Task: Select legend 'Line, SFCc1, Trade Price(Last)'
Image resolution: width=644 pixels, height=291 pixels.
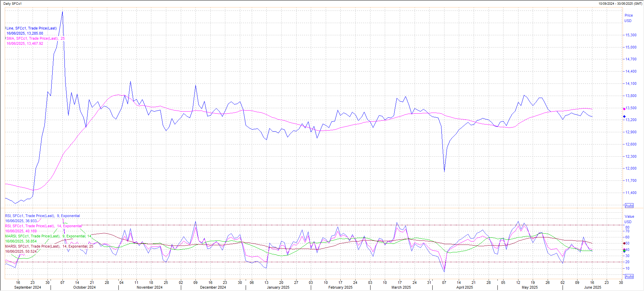Action: point(32,28)
